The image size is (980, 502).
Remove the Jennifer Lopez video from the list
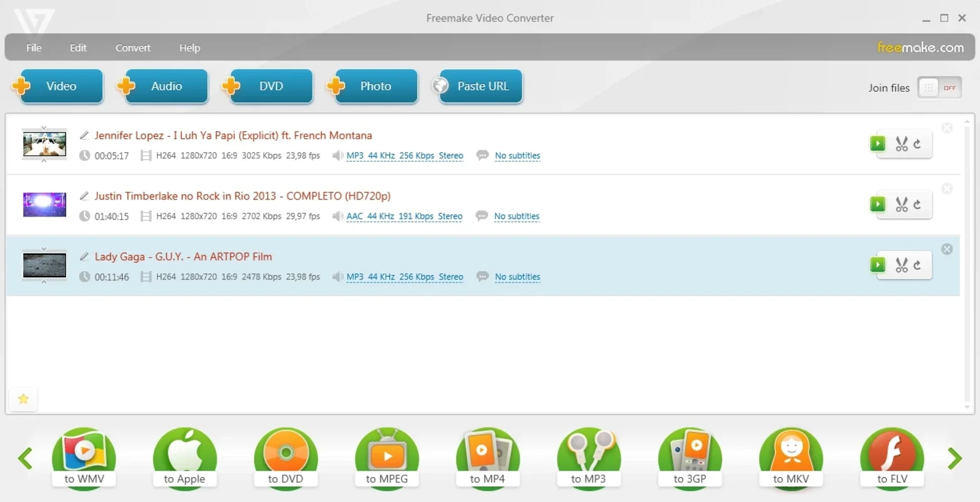click(947, 128)
